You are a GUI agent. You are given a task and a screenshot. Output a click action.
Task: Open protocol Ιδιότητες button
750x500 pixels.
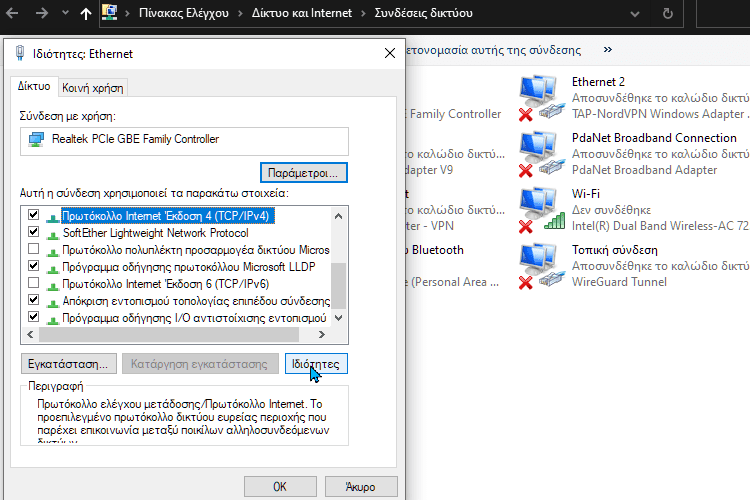click(x=316, y=364)
